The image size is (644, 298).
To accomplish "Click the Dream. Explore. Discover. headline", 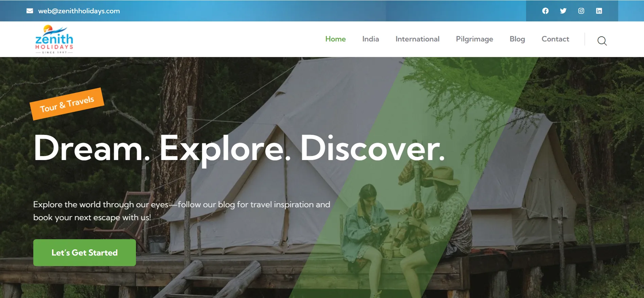I will click(x=239, y=149).
